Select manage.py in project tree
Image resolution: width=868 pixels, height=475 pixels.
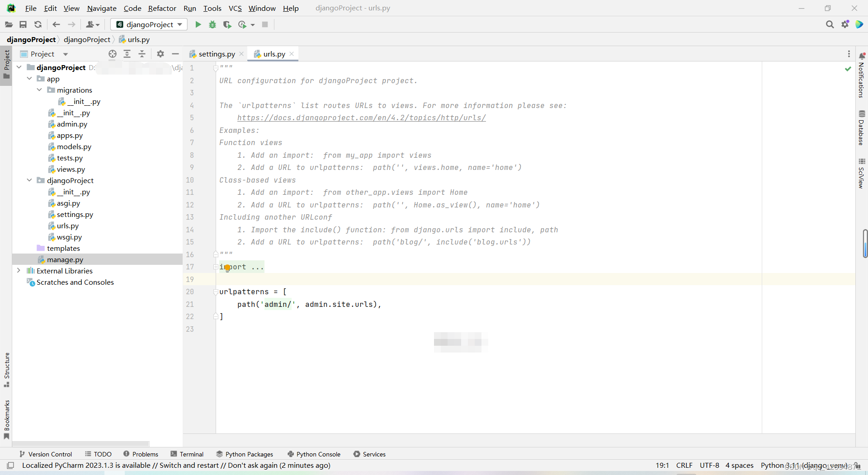[x=97, y=259]
